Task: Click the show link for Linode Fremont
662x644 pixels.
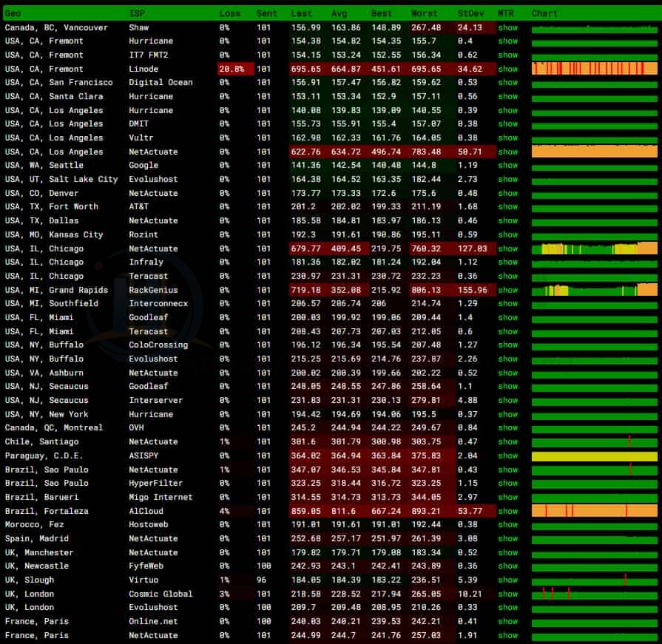Action: 507,69
